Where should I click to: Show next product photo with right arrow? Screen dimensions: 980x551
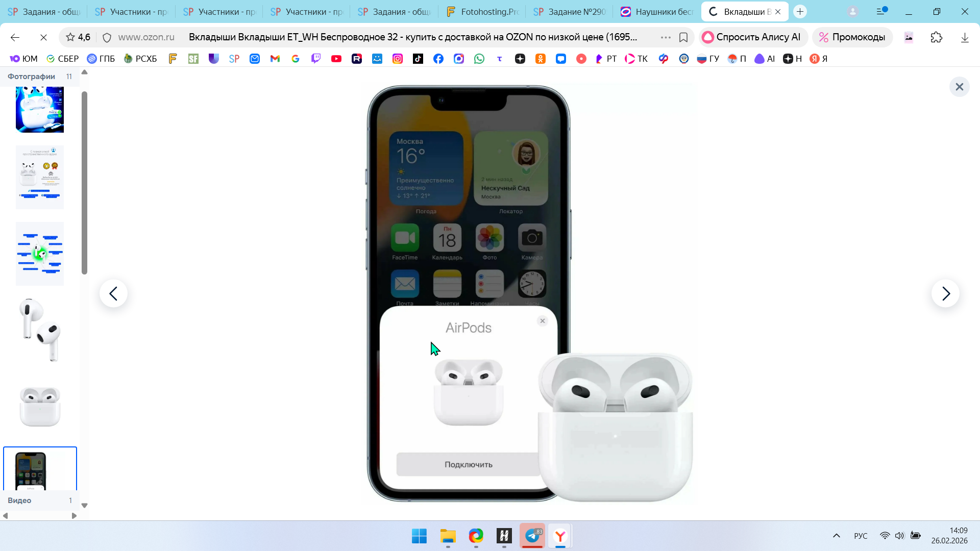(x=945, y=293)
